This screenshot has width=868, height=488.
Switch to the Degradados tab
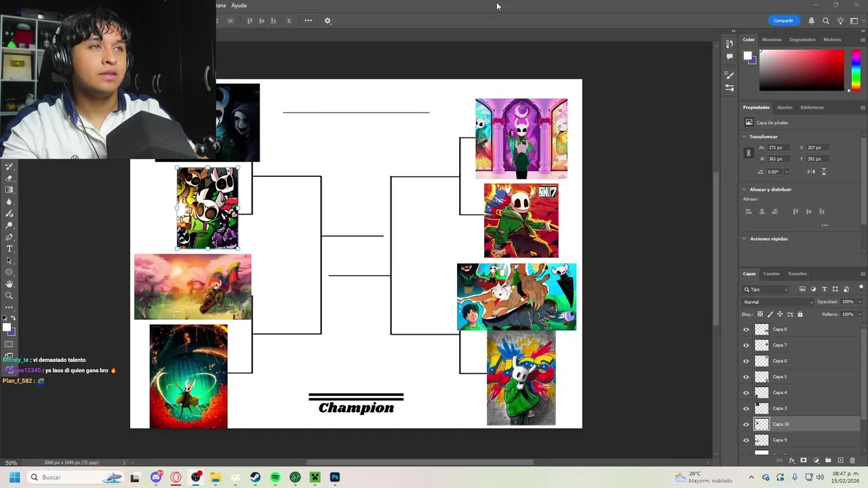click(x=803, y=39)
